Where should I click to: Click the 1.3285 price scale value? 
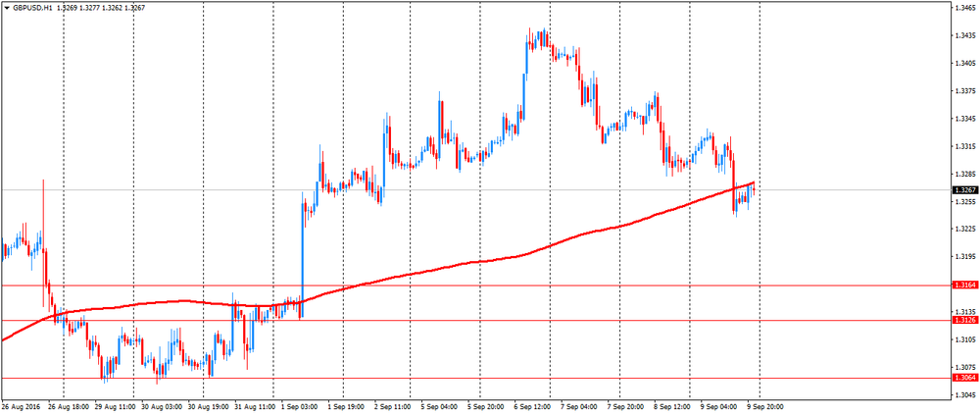[963, 174]
